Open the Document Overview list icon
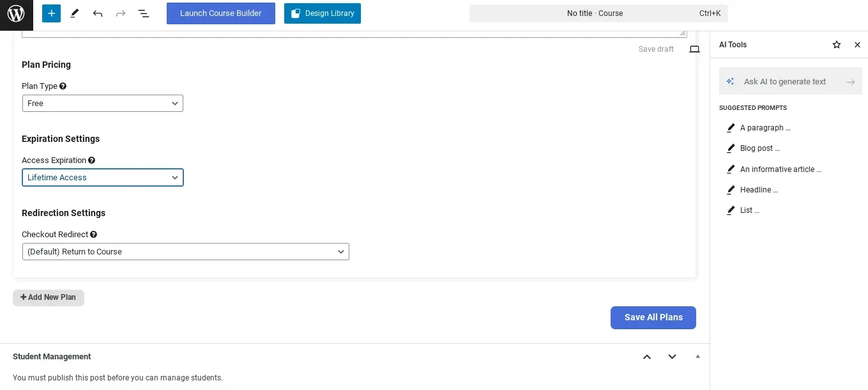The image size is (868, 390). pyautogui.click(x=144, y=13)
